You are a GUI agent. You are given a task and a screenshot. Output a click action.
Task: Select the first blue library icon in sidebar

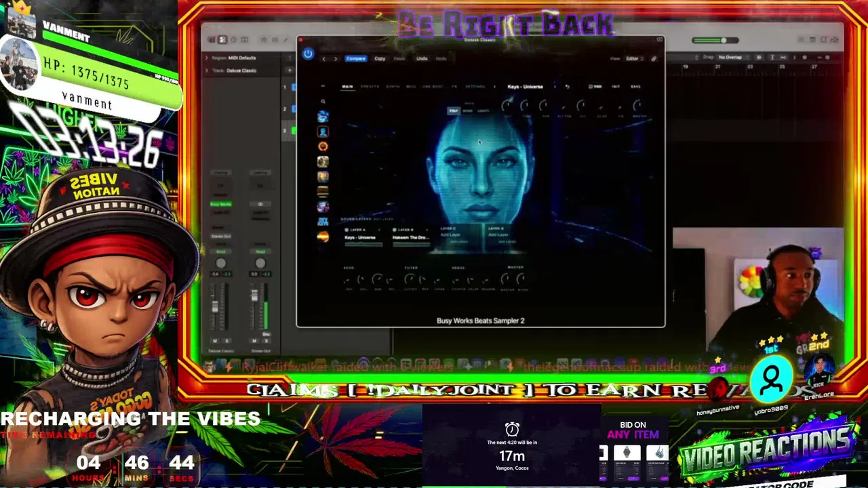click(x=323, y=117)
